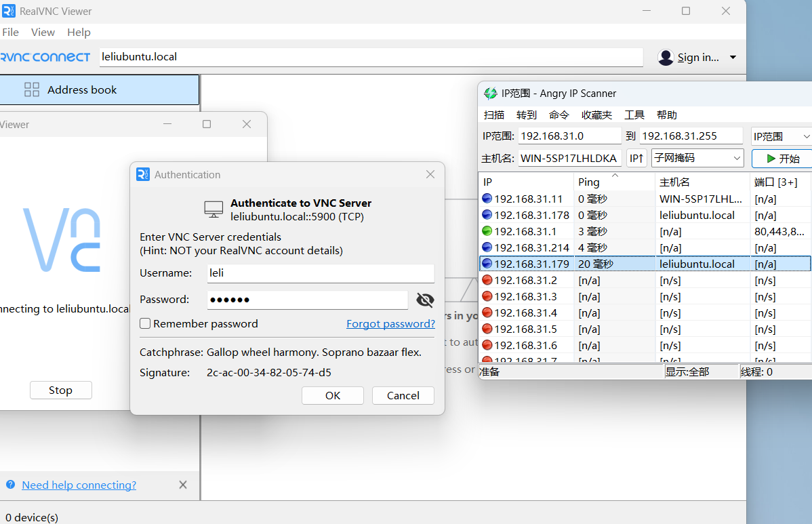Dismiss the Need help connecting banner
Viewport: 812px width, 524px height.
(x=183, y=485)
